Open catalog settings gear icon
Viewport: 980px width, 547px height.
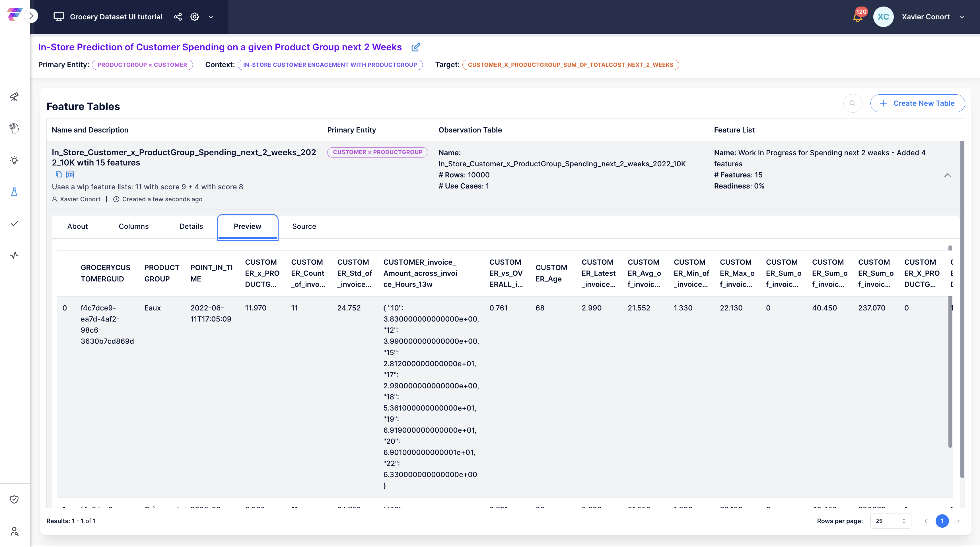194,17
